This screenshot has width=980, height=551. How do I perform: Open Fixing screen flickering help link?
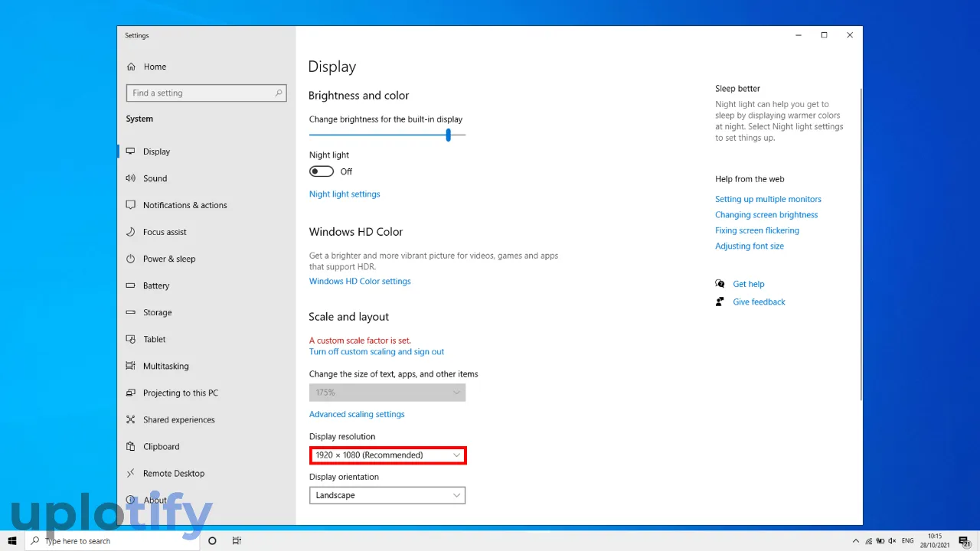click(x=757, y=230)
